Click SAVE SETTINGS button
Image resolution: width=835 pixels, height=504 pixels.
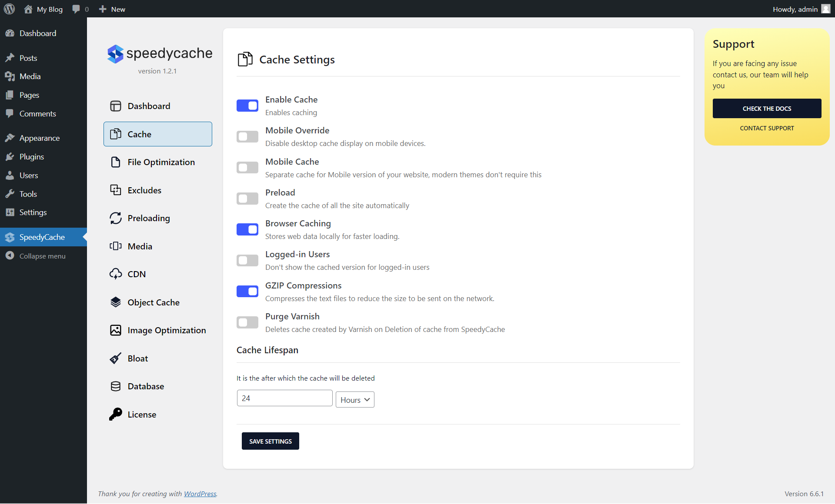tap(271, 441)
